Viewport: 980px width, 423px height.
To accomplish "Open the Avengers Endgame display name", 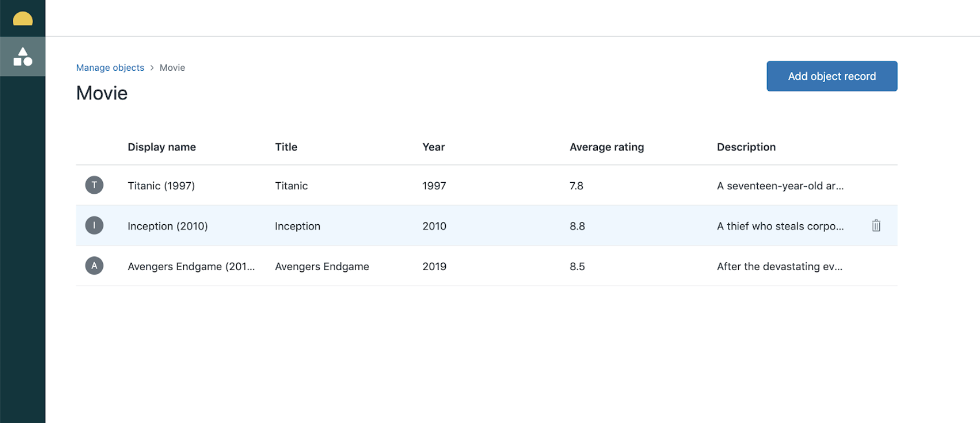I will click(x=191, y=266).
